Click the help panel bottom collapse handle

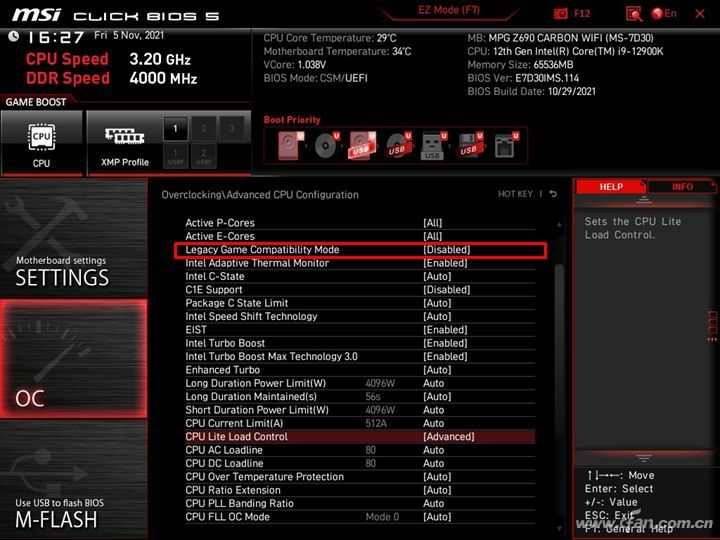coord(643,458)
